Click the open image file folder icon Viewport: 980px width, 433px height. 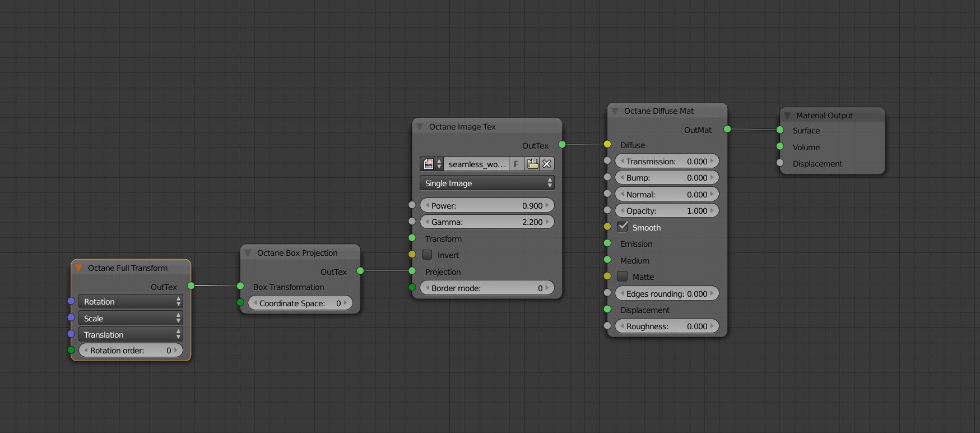[x=532, y=164]
